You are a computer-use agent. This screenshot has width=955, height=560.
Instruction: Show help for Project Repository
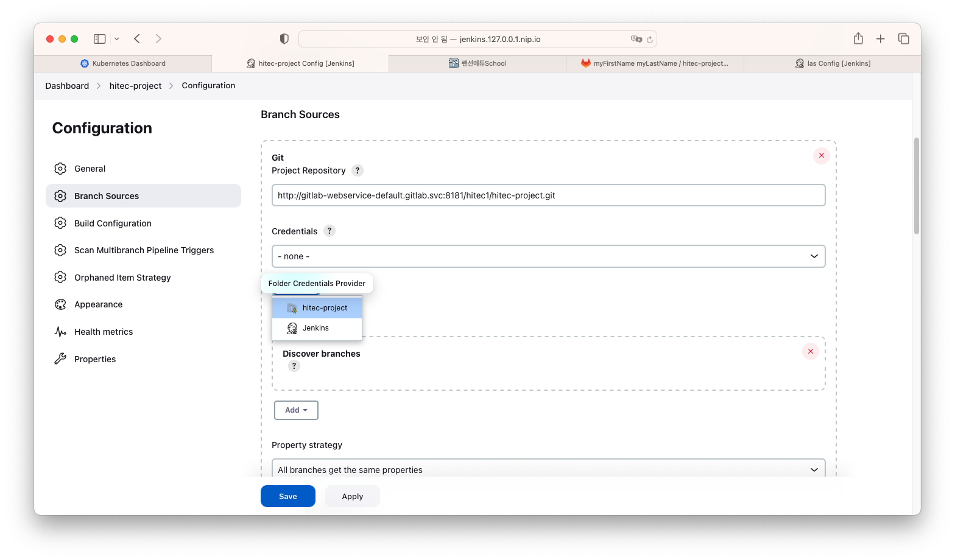[x=358, y=170]
